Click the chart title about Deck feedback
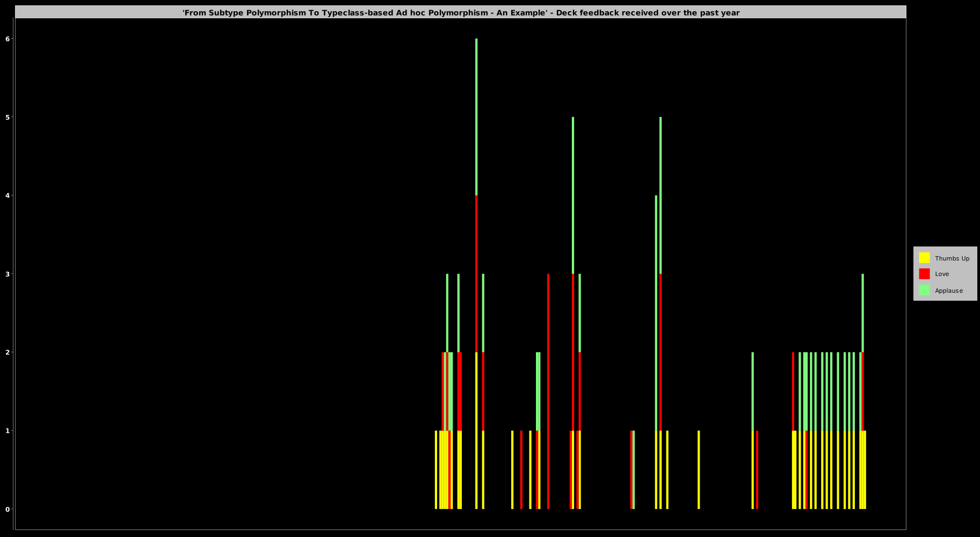This screenshot has width=980, height=537. 461,12
